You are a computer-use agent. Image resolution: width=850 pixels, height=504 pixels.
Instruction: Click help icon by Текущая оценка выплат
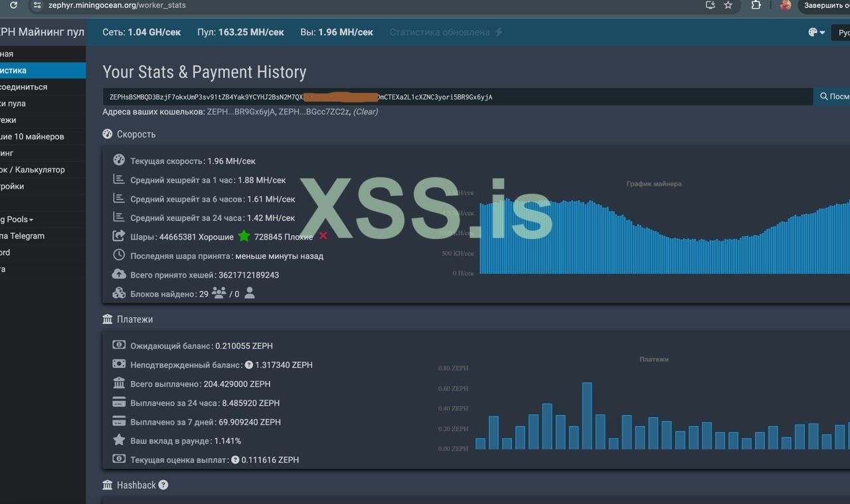tap(235, 460)
